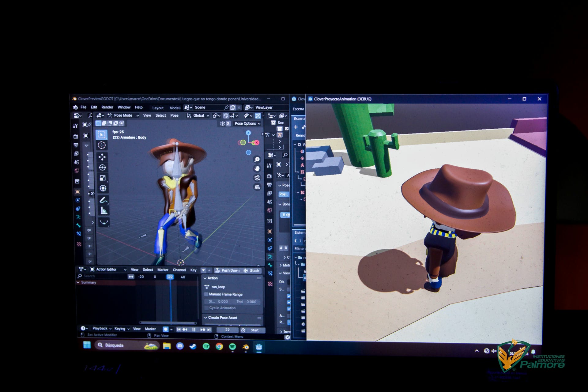The height and width of the screenshot is (392, 588).
Task: Pause animation playback in timeline
Action: coord(194,330)
